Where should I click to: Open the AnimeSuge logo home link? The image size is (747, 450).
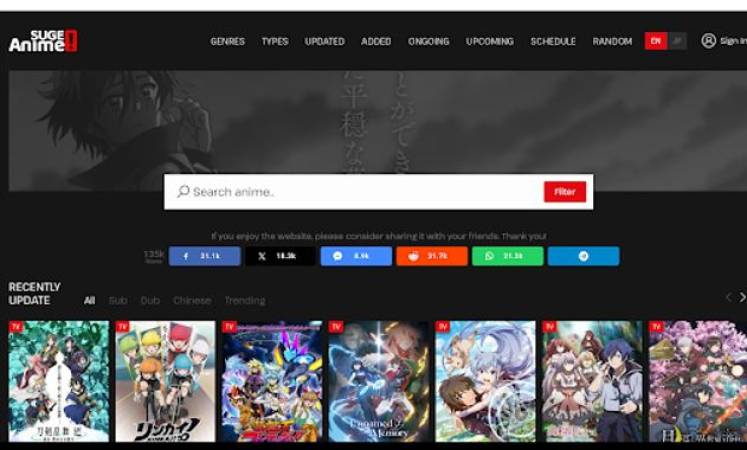[x=43, y=41]
